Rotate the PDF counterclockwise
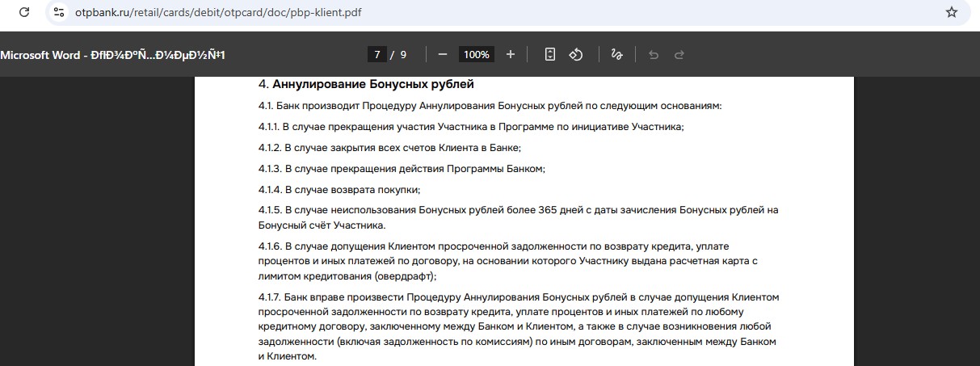 [576, 55]
